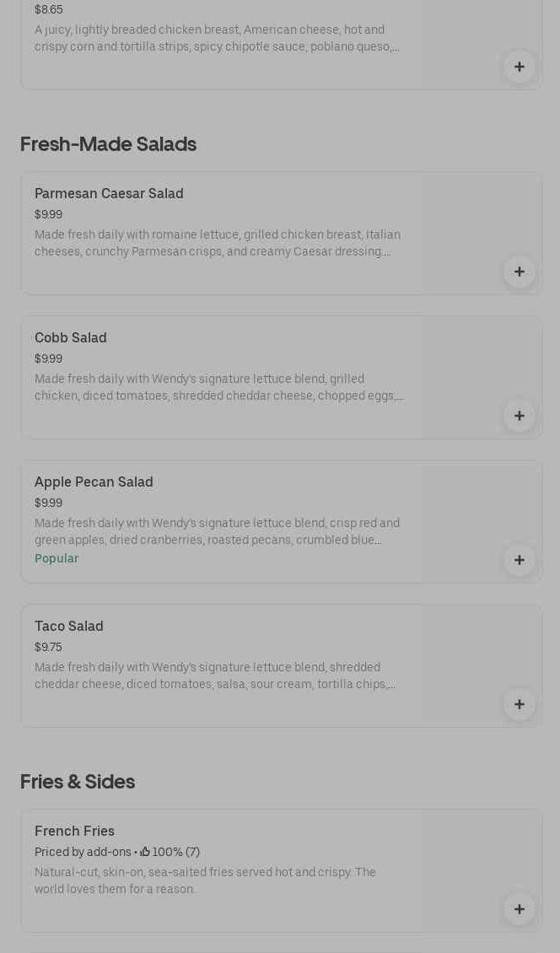
Task: Add Apple Pecan Salad with plus icon
Action: 520,560
